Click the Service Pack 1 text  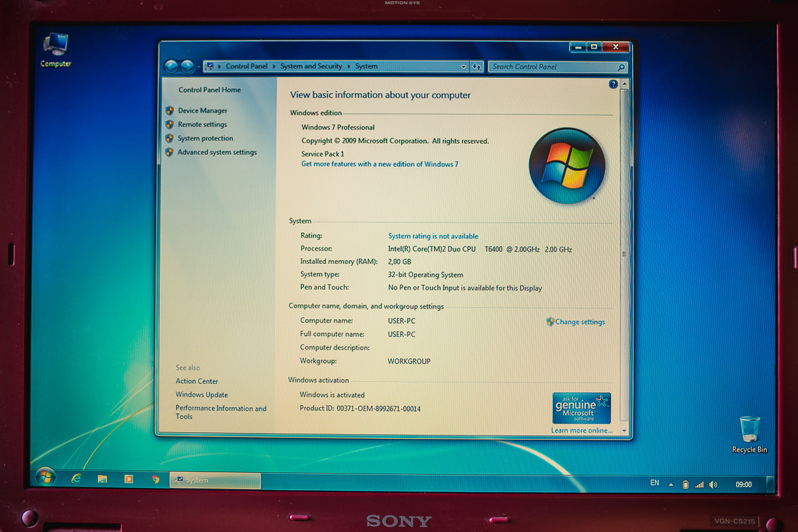coord(323,154)
